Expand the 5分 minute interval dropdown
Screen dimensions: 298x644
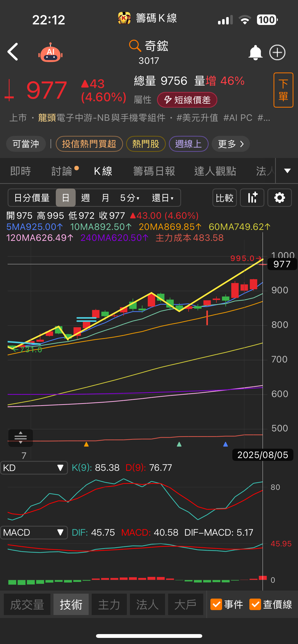click(x=130, y=198)
